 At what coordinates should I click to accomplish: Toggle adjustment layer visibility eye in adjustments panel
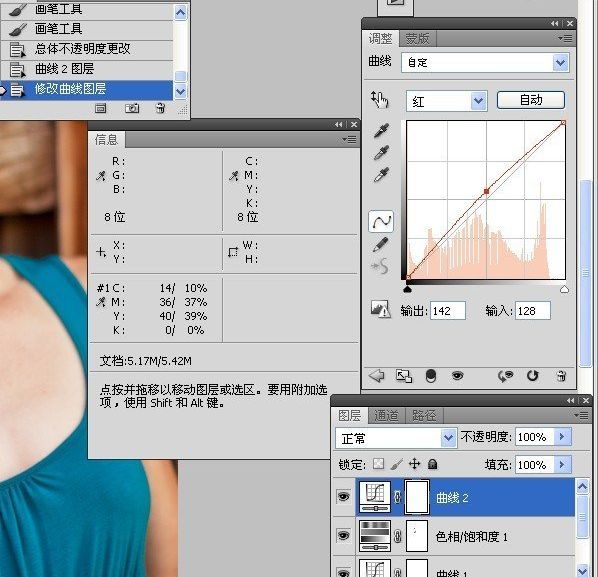point(457,376)
